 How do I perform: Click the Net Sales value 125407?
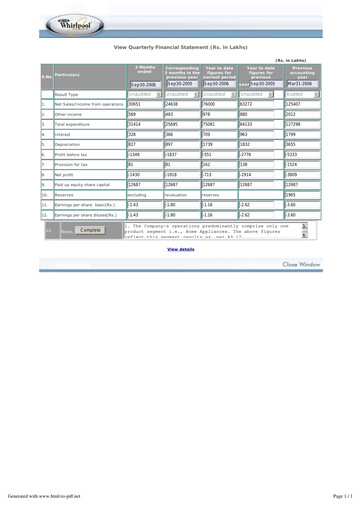click(303, 104)
